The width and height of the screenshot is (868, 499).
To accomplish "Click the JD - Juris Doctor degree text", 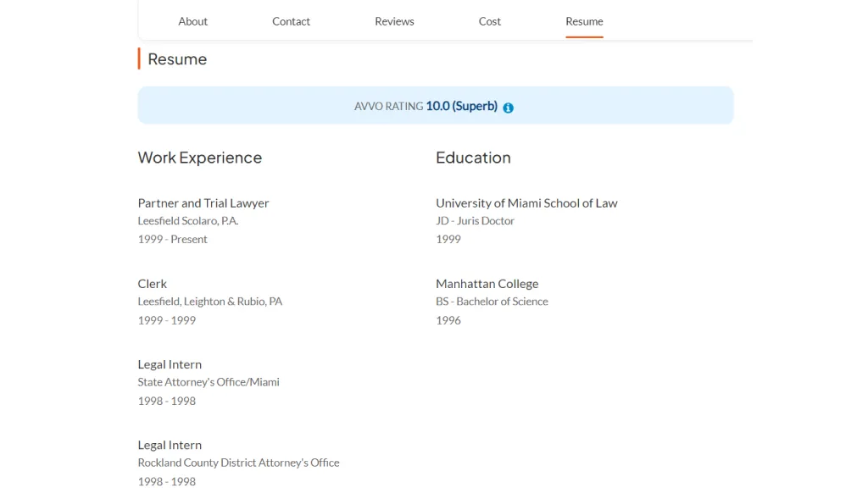I will tap(476, 220).
